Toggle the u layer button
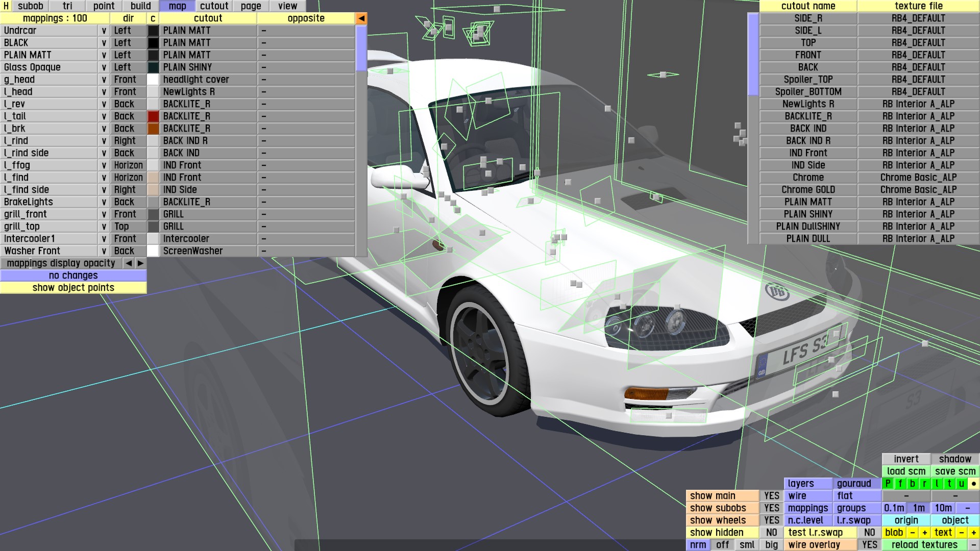 (961, 484)
